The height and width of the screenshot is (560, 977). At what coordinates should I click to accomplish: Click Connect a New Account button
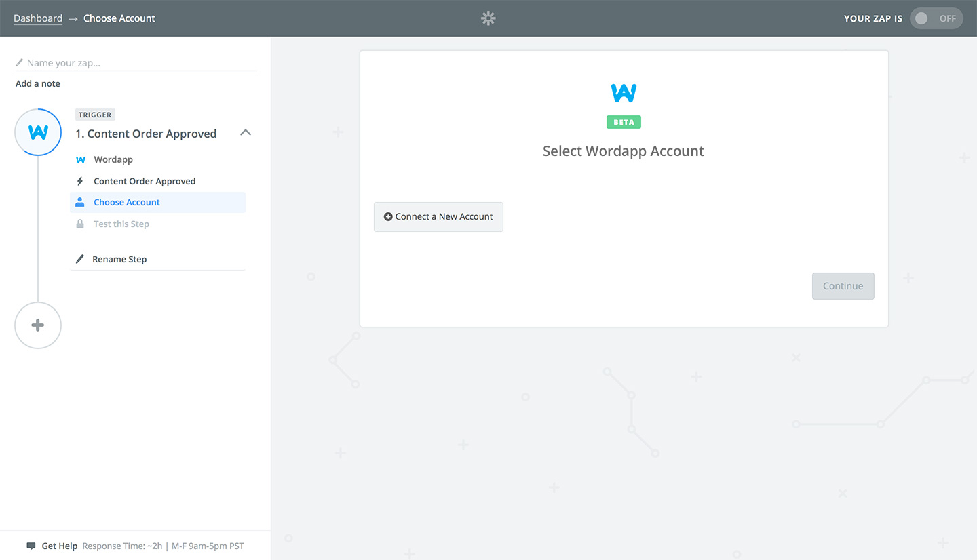(x=438, y=217)
